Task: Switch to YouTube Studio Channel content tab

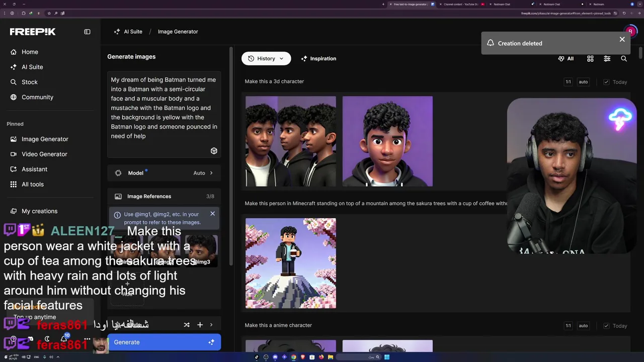Action: tap(461, 4)
